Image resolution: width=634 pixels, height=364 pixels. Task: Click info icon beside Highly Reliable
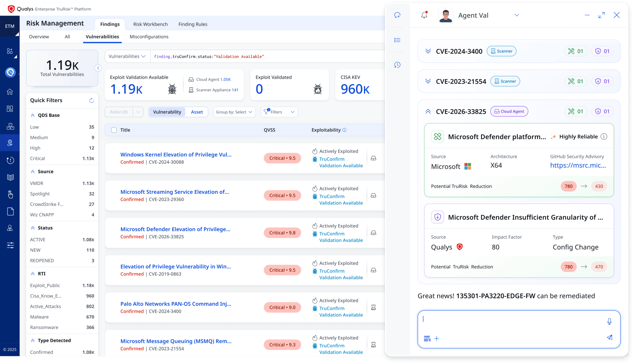[x=604, y=136]
